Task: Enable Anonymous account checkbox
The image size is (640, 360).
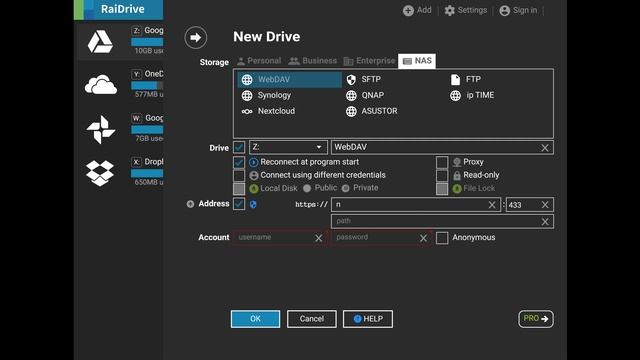Action: point(442,238)
